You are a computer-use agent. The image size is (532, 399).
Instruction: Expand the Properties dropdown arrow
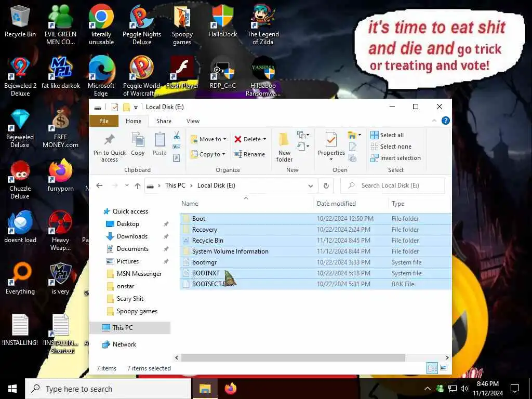click(x=331, y=159)
